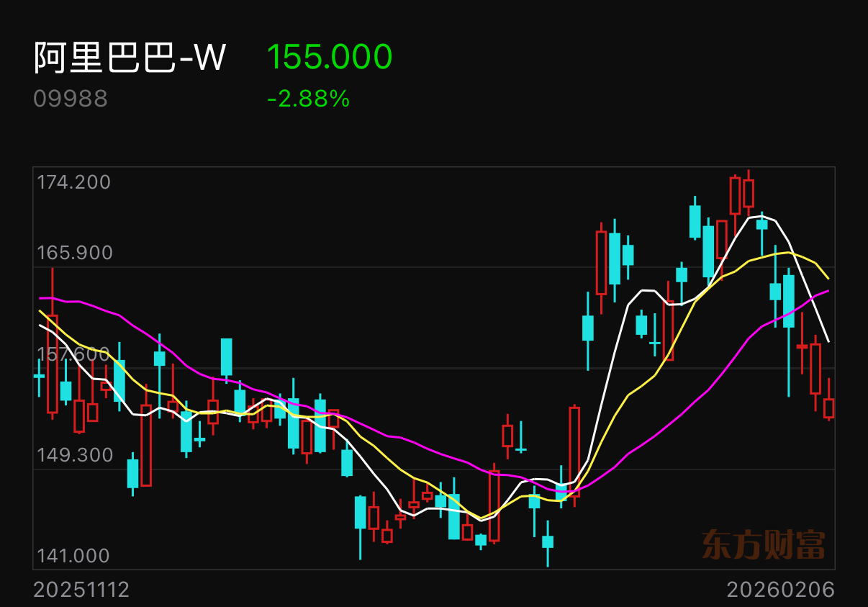Click the 157.600 price axis label

(73, 354)
